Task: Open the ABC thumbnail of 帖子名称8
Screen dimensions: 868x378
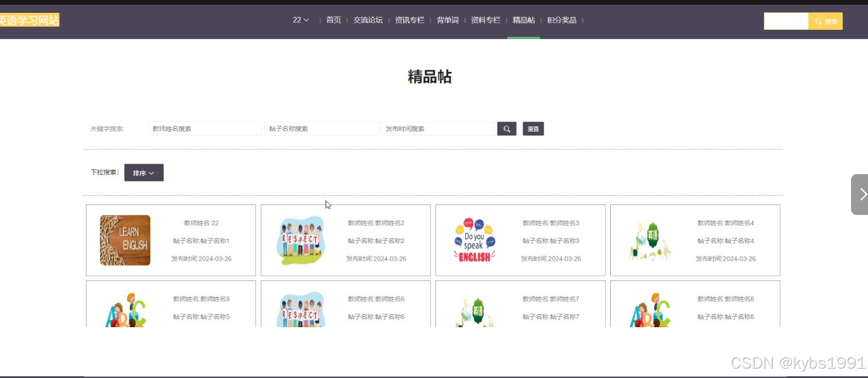Action: 649,310
